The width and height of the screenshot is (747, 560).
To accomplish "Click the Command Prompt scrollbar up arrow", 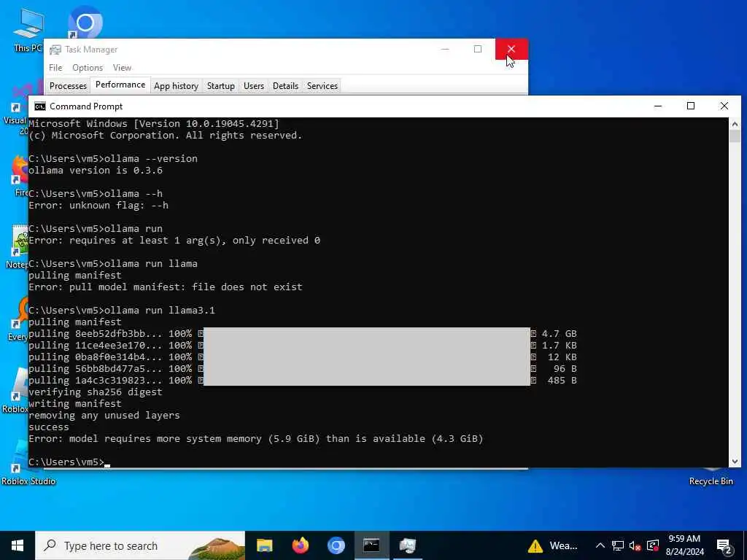I will pos(735,124).
